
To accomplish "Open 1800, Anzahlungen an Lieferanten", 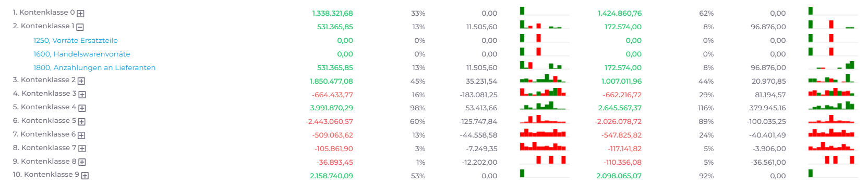I will 94,67.
